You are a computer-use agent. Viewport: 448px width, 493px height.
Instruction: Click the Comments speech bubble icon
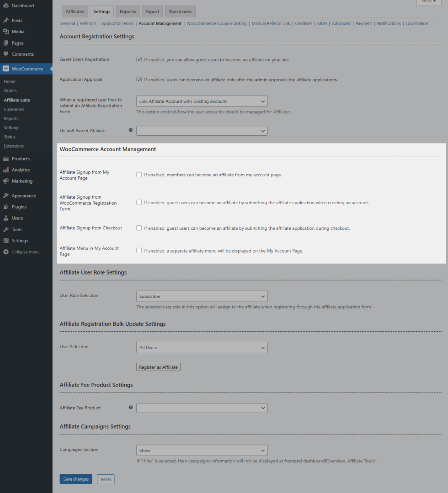[6, 54]
